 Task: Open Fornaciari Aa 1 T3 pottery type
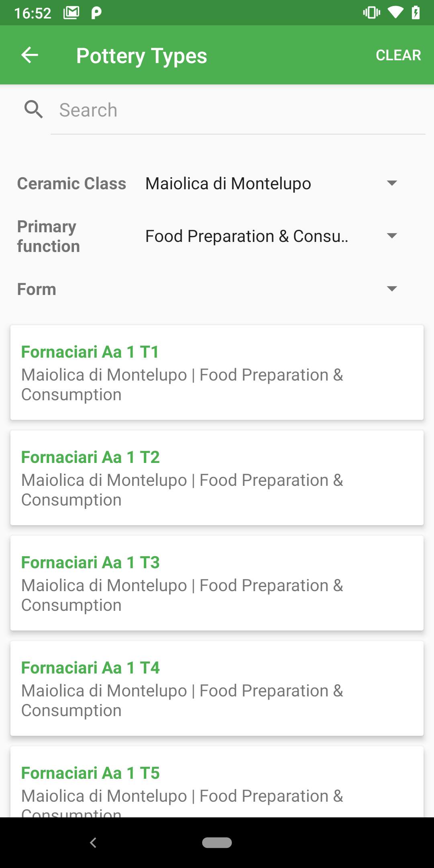click(x=217, y=583)
